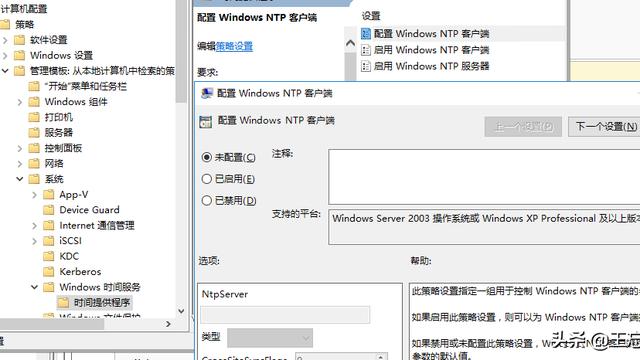Click the 打印机 folder icon

coord(34,117)
